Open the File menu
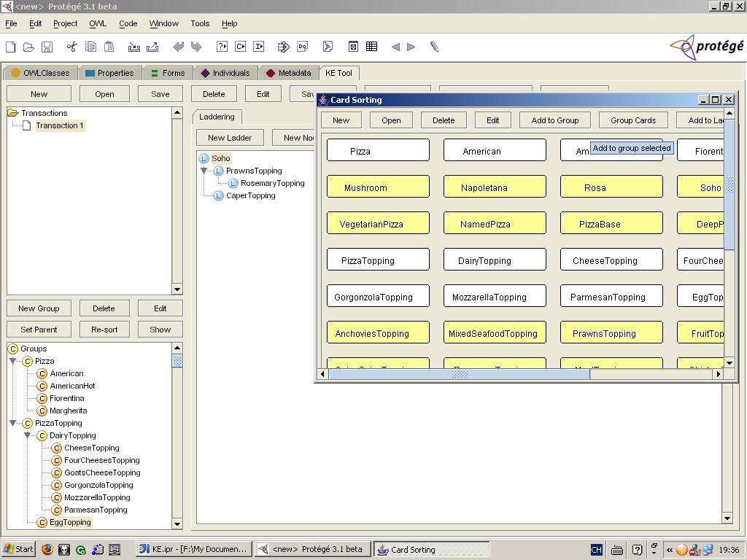 11,23
